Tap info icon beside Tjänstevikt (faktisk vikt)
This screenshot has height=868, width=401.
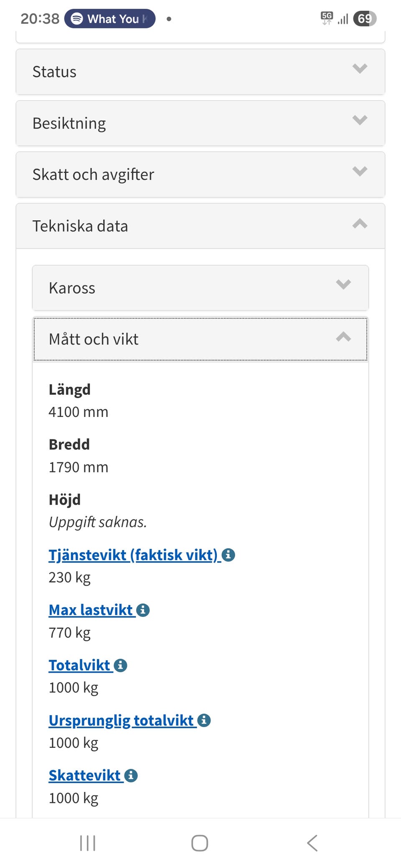[228, 555]
